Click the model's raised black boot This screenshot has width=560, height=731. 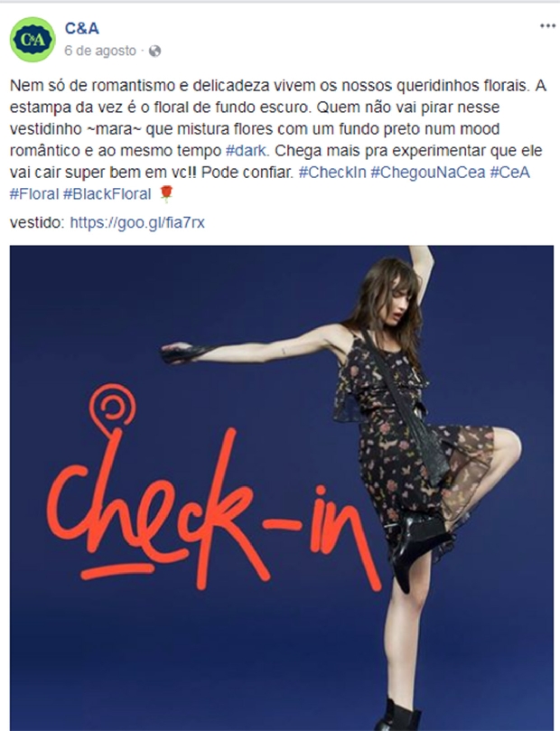(x=417, y=543)
